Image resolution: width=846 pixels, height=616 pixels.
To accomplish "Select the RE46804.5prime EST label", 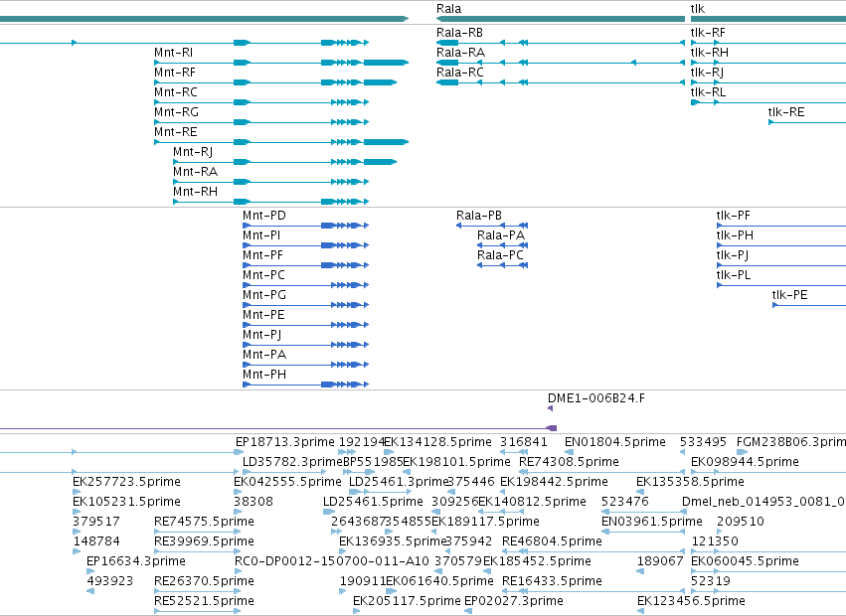I will 552,541.
